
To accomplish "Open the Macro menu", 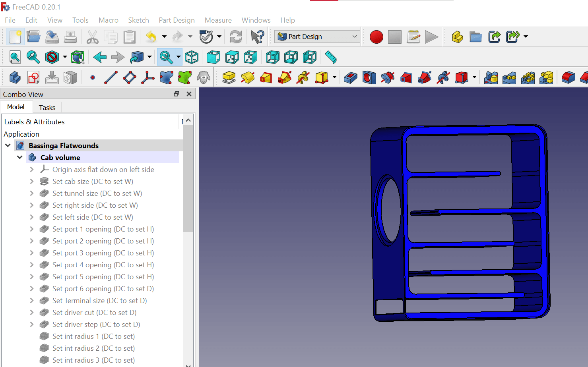I will [x=109, y=20].
